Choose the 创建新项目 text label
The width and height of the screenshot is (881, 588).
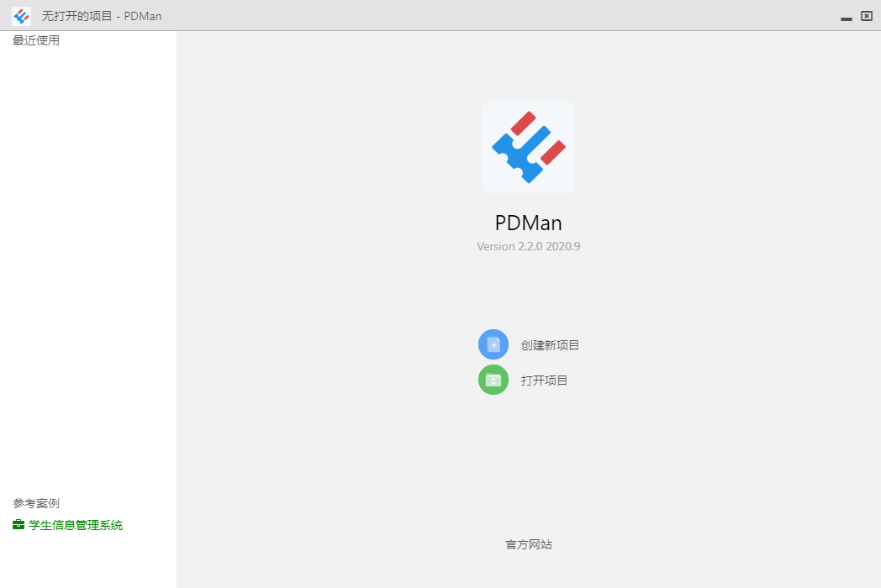tap(550, 345)
